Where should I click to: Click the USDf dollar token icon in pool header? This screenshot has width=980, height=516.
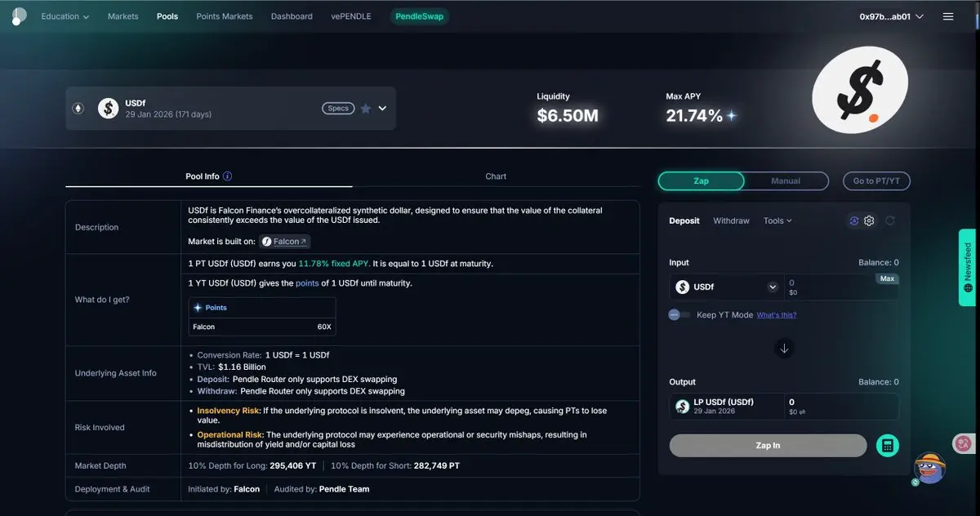pyautogui.click(x=109, y=108)
